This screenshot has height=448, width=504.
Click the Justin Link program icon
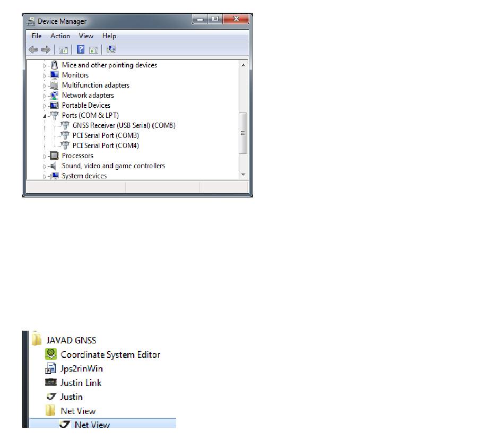(51, 382)
